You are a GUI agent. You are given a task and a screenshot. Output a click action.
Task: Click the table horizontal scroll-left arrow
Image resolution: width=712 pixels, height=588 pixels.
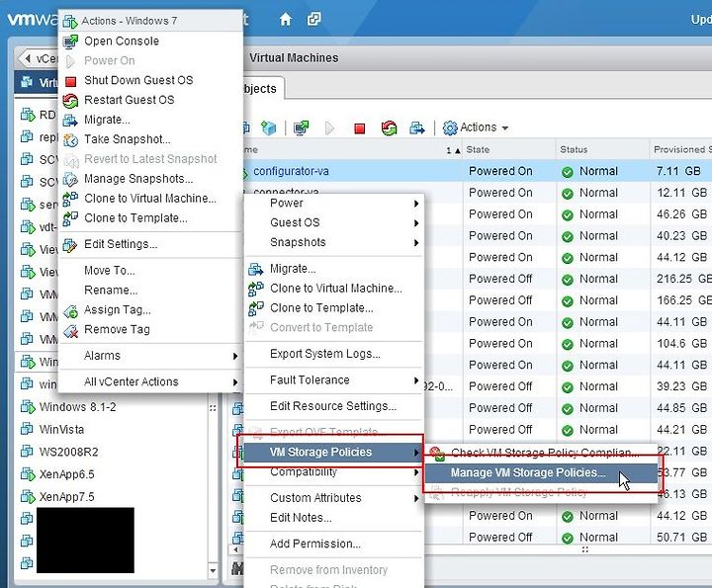tap(235, 549)
